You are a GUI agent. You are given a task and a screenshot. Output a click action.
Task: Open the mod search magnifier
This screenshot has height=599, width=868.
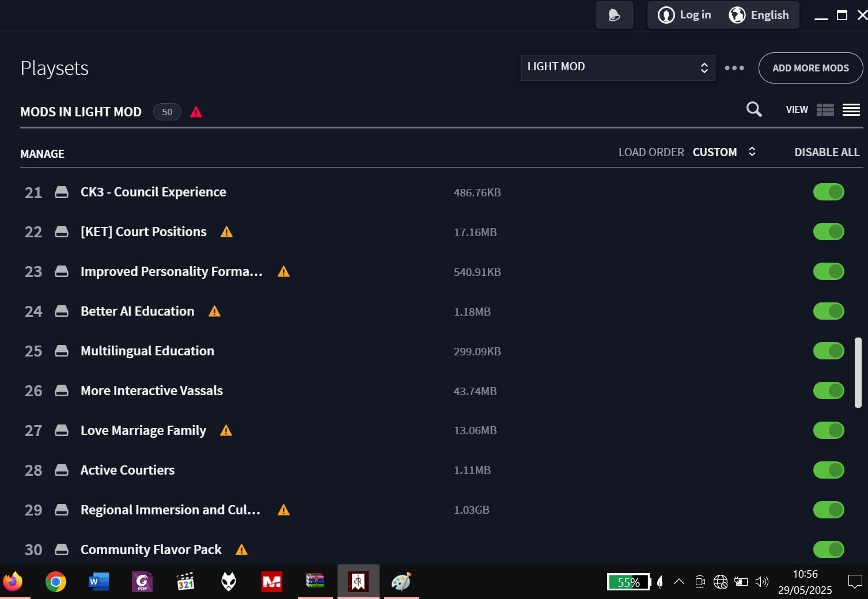pyautogui.click(x=754, y=109)
